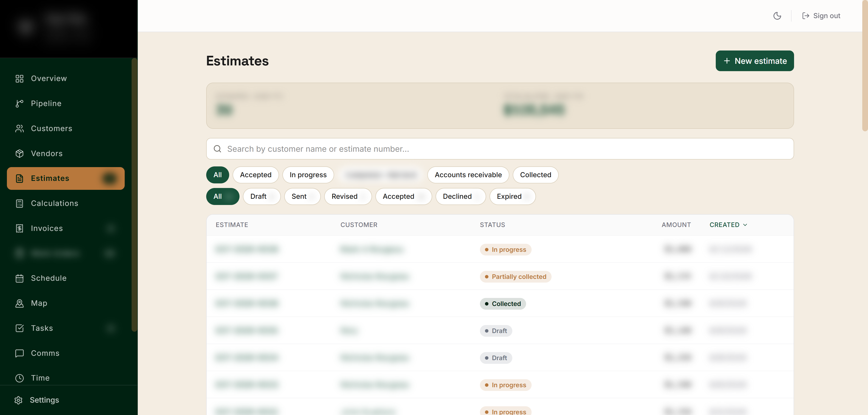Image resolution: width=868 pixels, height=415 pixels.
Task: Click the Comms chat bubble icon
Action: pos(20,353)
